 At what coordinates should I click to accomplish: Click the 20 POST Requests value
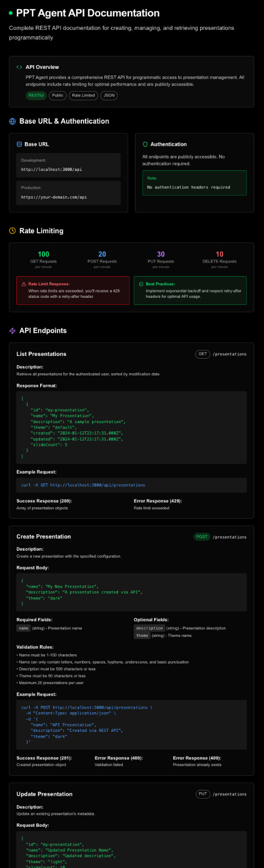tap(102, 254)
